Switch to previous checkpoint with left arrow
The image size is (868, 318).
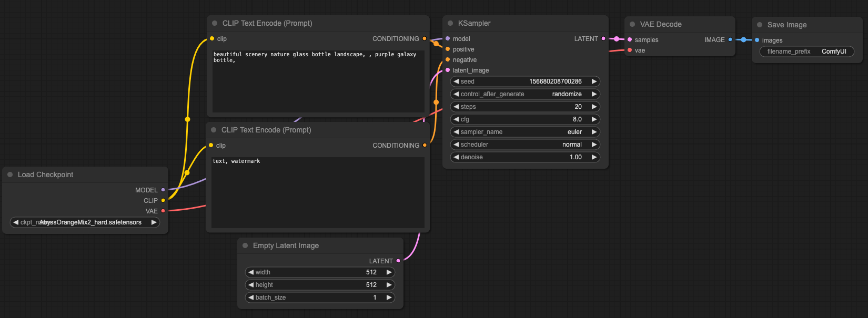pyautogui.click(x=16, y=222)
